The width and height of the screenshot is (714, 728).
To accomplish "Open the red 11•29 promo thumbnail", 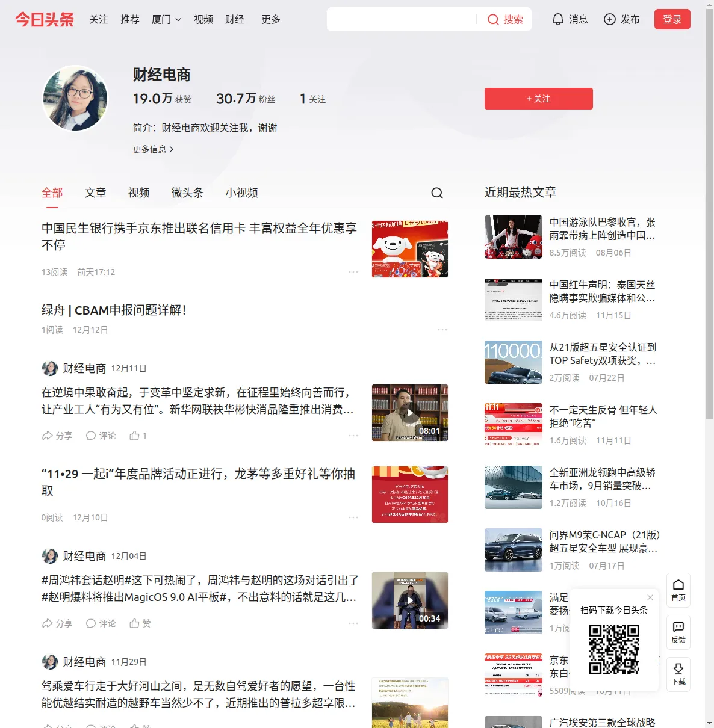I will [410, 495].
